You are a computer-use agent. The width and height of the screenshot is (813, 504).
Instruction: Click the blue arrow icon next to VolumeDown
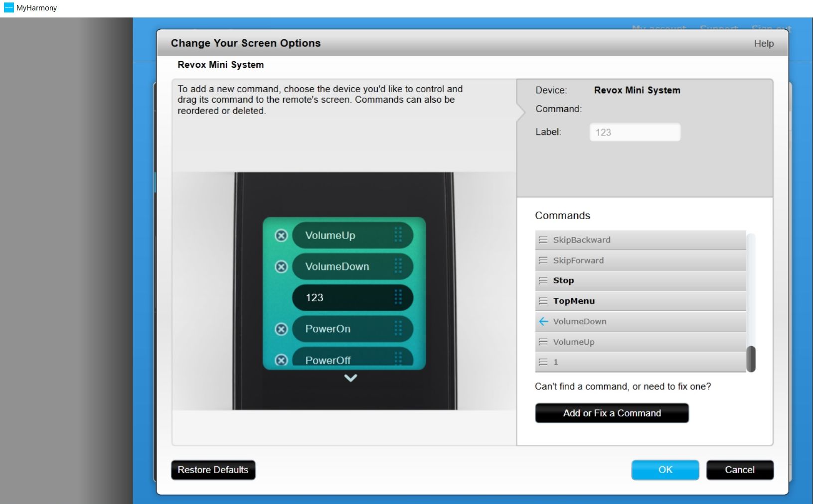coord(543,322)
